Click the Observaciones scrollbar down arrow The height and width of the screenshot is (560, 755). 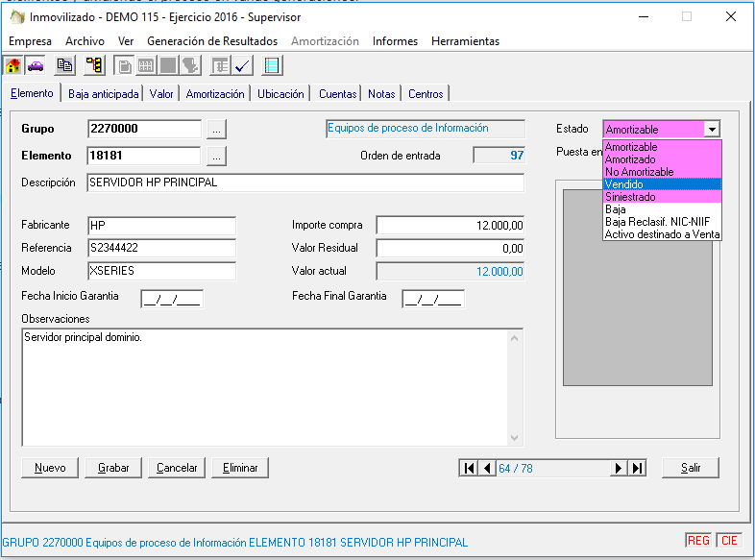click(516, 438)
